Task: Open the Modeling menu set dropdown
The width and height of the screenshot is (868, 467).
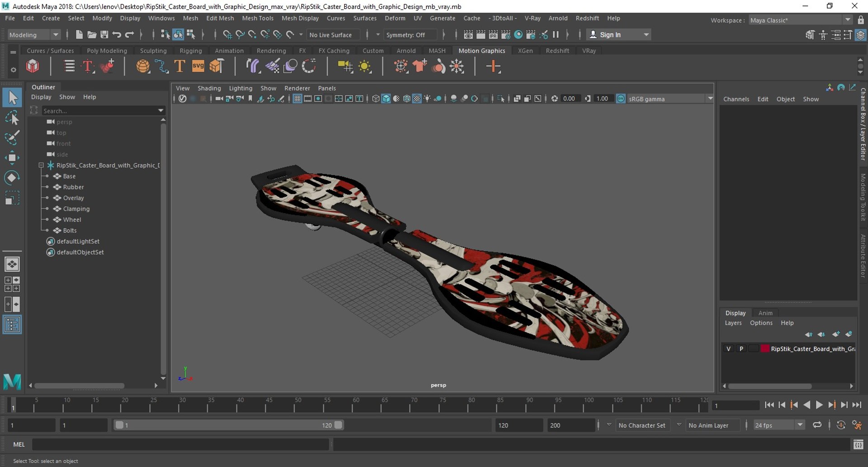Action: coord(34,34)
